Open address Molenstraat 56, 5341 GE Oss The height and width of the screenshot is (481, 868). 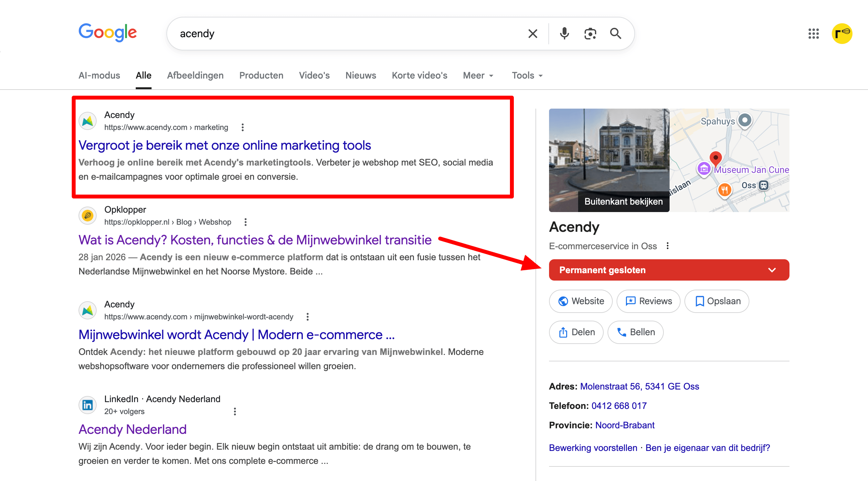click(640, 386)
